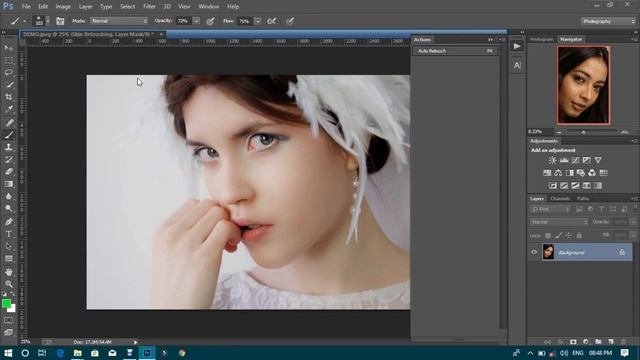The image size is (640, 360).
Task: Select the Dodge tool
Action: pyautogui.click(x=9, y=209)
